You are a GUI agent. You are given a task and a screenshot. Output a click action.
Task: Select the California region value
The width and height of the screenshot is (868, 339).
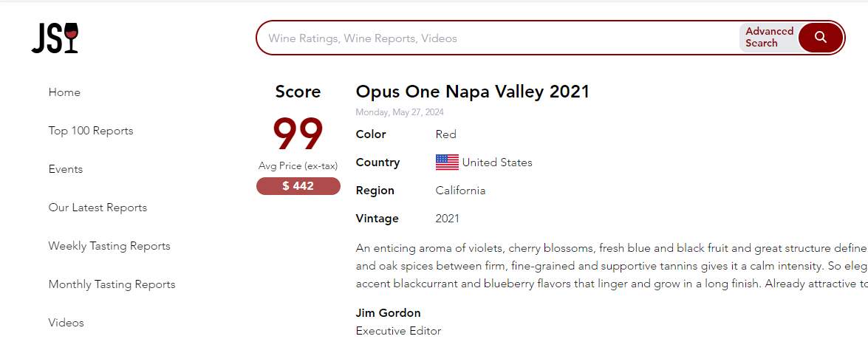click(x=460, y=191)
